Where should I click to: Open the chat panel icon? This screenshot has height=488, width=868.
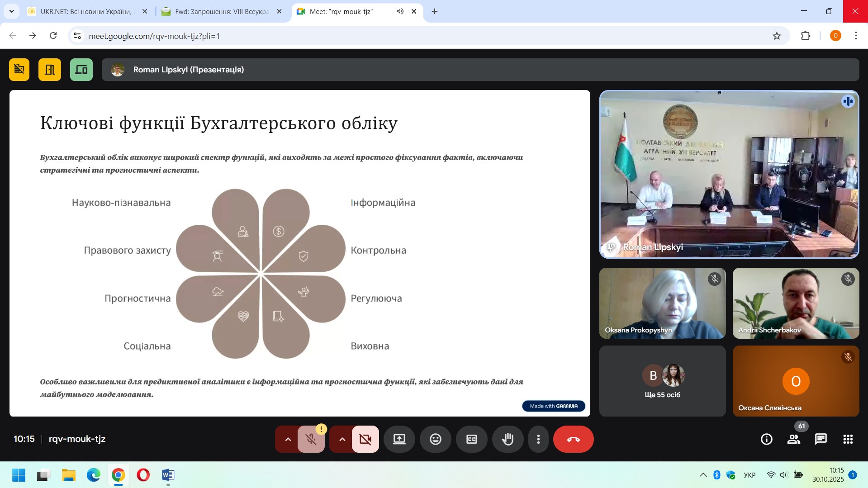pyautogui.click(x=821, y=439)
